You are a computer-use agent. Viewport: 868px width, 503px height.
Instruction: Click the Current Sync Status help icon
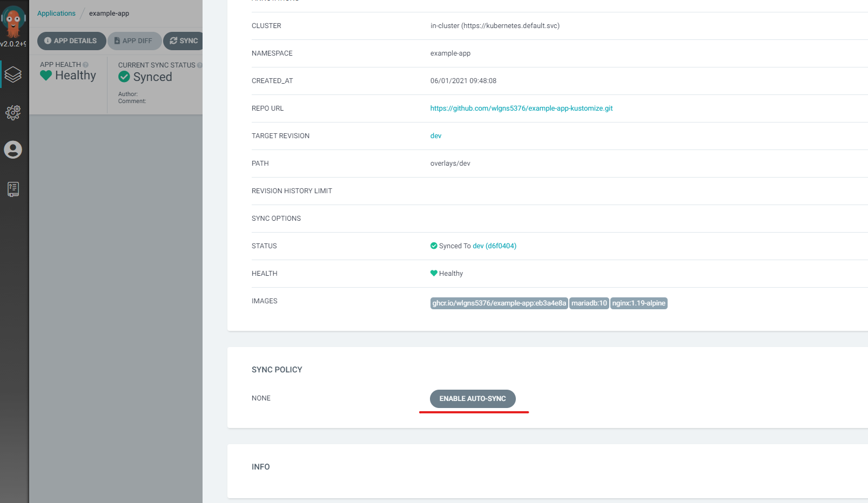200,65
